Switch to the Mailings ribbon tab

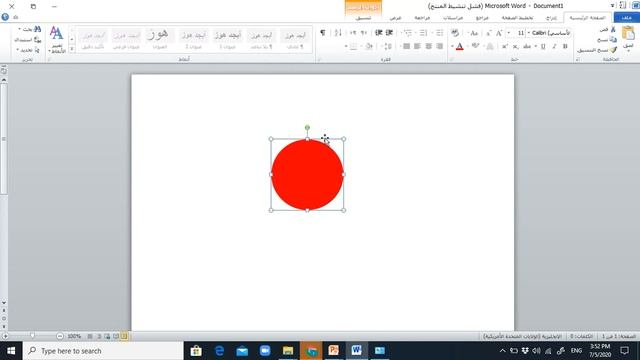click(x=453, y=18)
